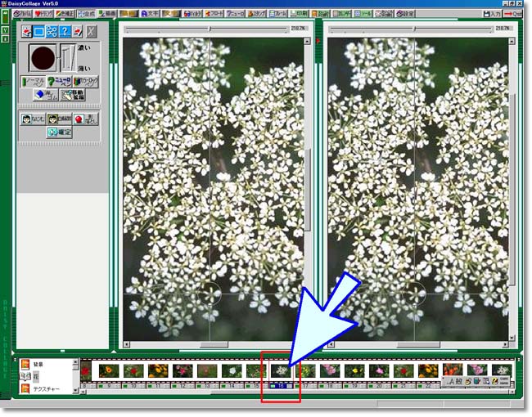
Task: Select filmstrip thumbnail number 12
Action: [183, 371]
